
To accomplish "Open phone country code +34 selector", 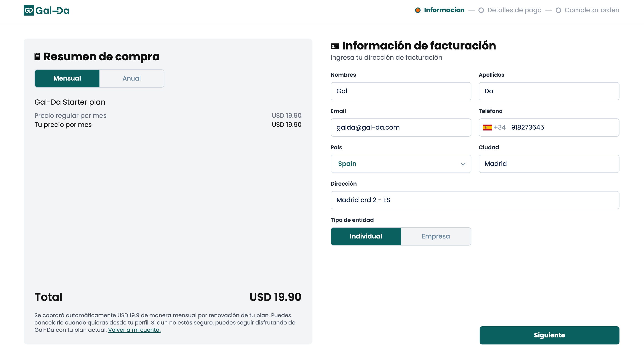I will [x=494, y=127].
